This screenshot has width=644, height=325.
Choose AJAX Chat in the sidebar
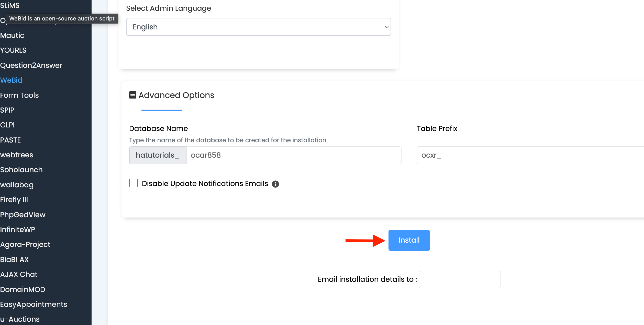(19, 274)
